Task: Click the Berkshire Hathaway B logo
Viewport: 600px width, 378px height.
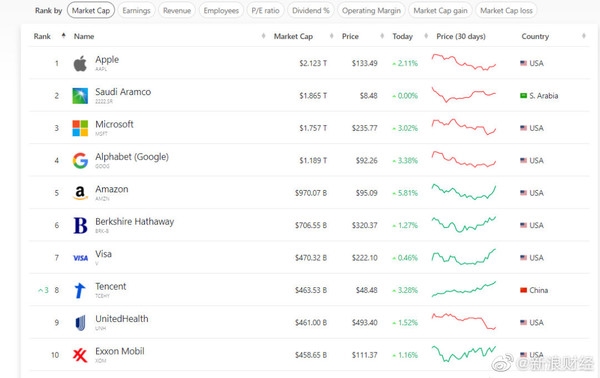Action: [x=80, y=225]
